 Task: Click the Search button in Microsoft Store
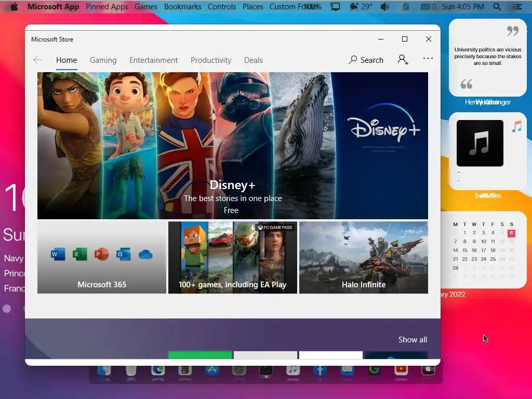point(366,60)
